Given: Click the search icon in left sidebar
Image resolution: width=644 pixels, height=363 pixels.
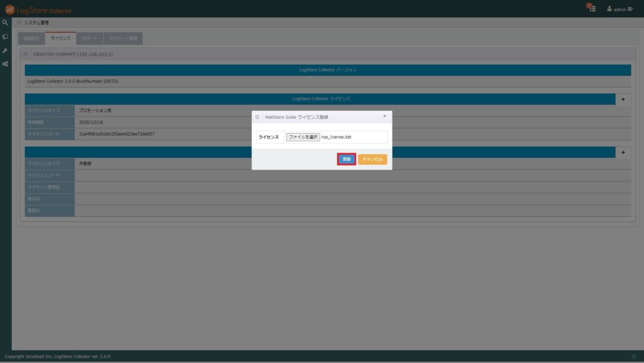Looking at the screenshot, I should [x=5, y=23].
